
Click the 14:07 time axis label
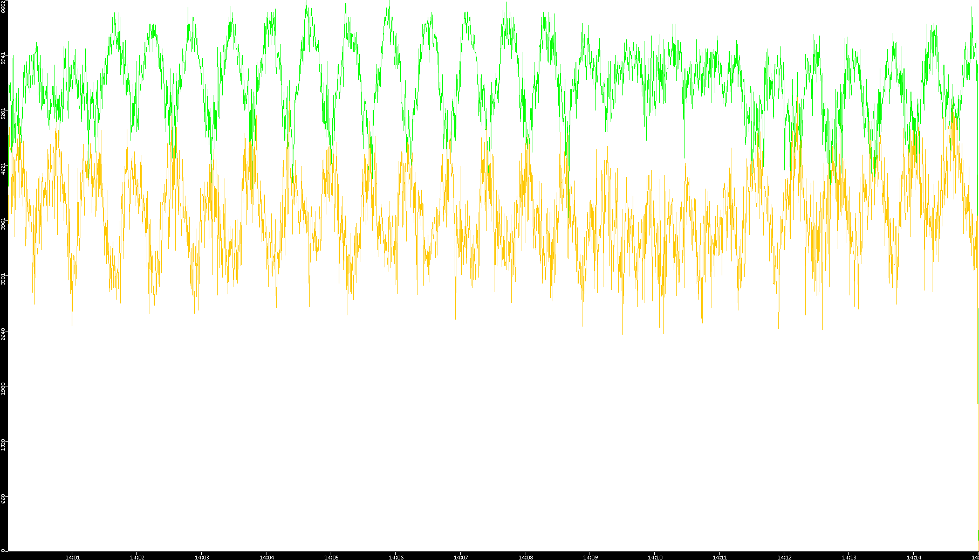coord(461,557)
